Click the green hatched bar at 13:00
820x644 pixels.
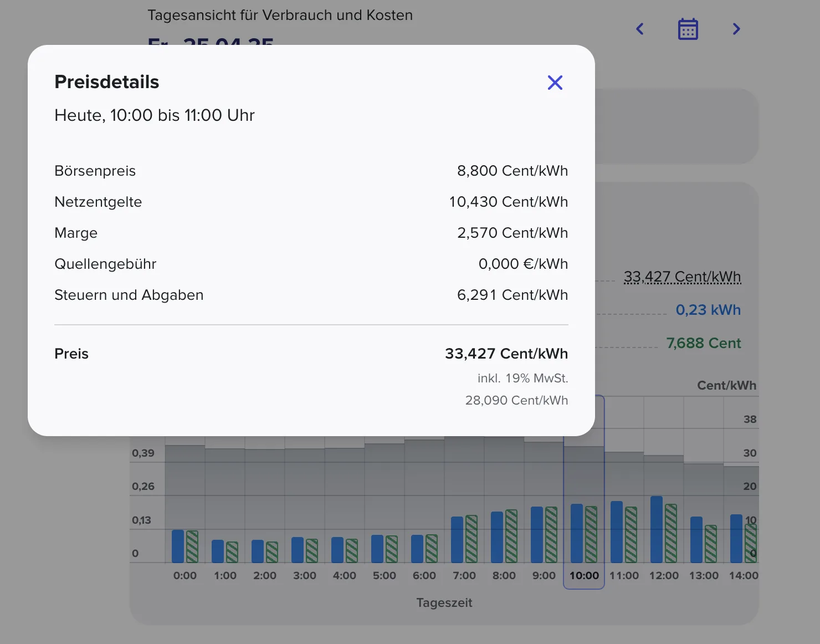[711, 544]
